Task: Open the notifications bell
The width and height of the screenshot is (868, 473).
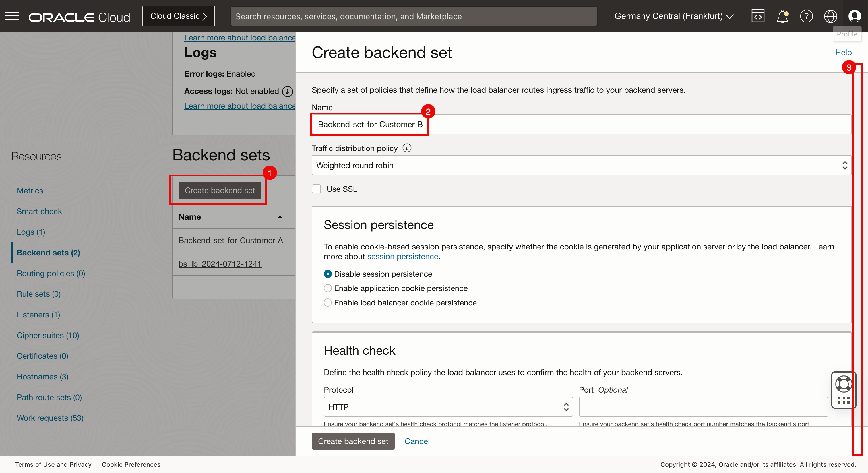Action: (782, 16)
